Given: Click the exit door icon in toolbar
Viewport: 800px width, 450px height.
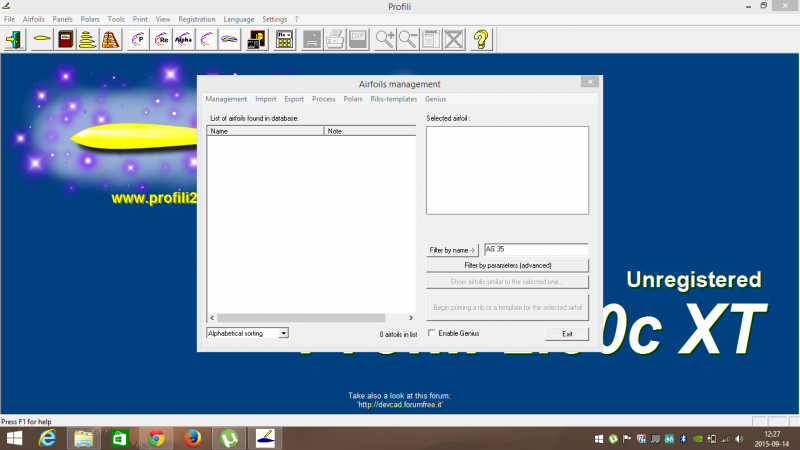Looking at the screenshot, I should [16, 40].
